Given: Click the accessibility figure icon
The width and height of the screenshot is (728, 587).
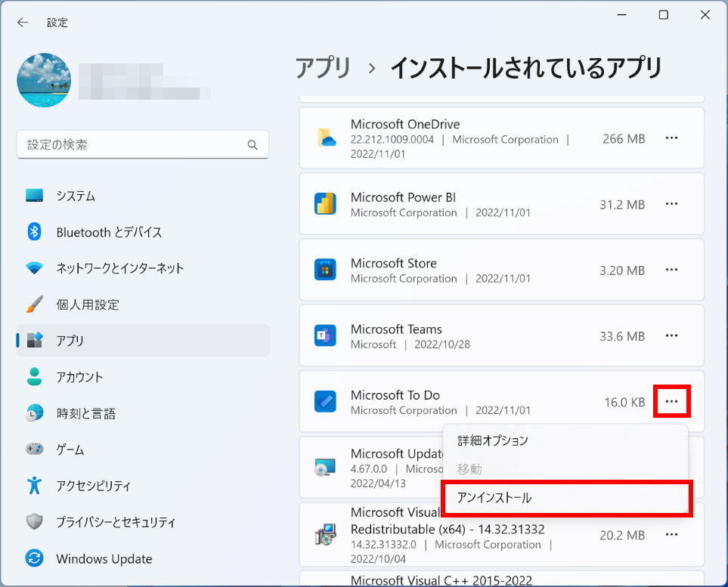Looking at the screenshot, I should [x=34, y=485].
